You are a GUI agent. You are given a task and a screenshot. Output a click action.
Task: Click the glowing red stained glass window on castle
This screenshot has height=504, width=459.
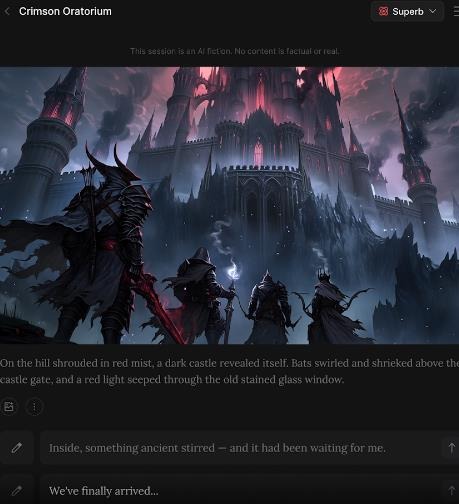[258, 152]
